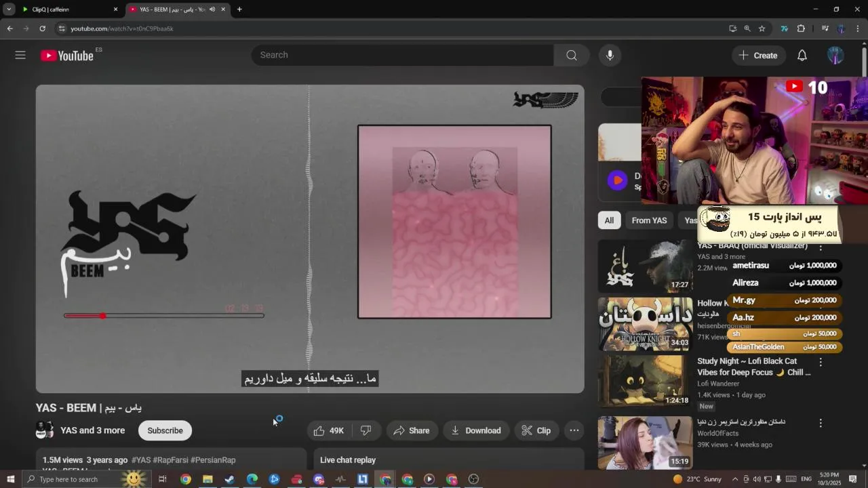
Task: Click the ENG language indicator
Action: 806,479
